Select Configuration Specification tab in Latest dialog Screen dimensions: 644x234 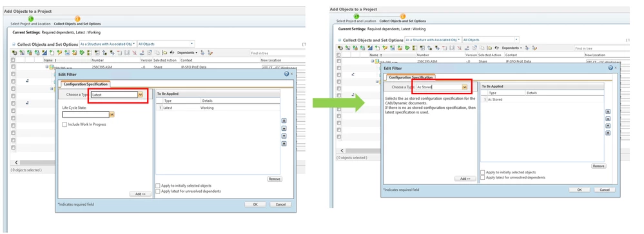[x=86, y=84]
